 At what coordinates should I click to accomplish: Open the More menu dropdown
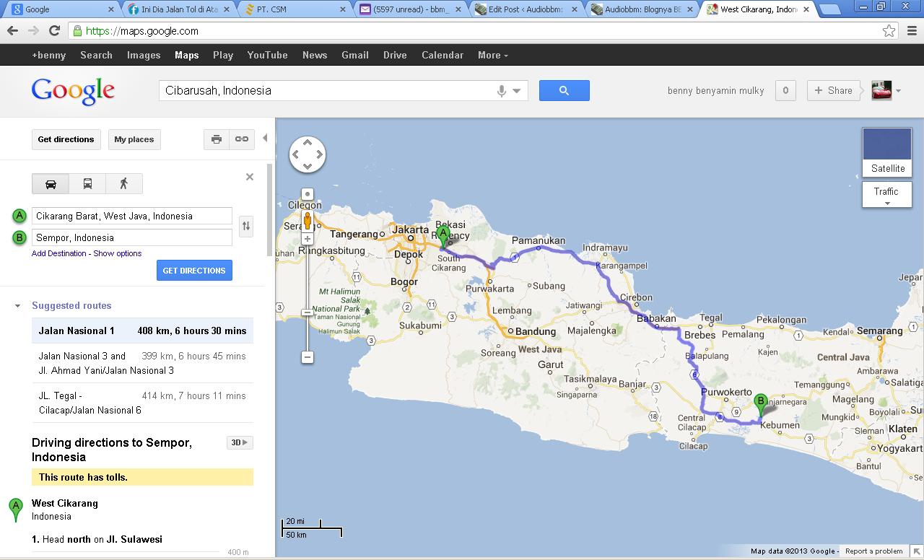point(492,55)
